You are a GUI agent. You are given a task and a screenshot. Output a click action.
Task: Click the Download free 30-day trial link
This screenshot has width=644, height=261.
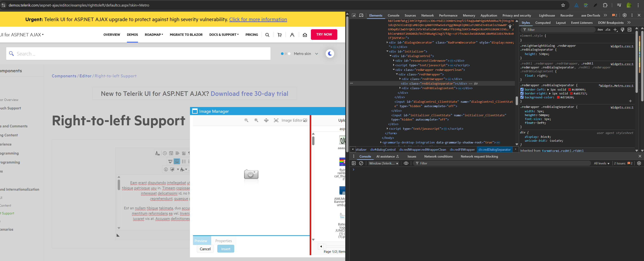click(249, 94)
